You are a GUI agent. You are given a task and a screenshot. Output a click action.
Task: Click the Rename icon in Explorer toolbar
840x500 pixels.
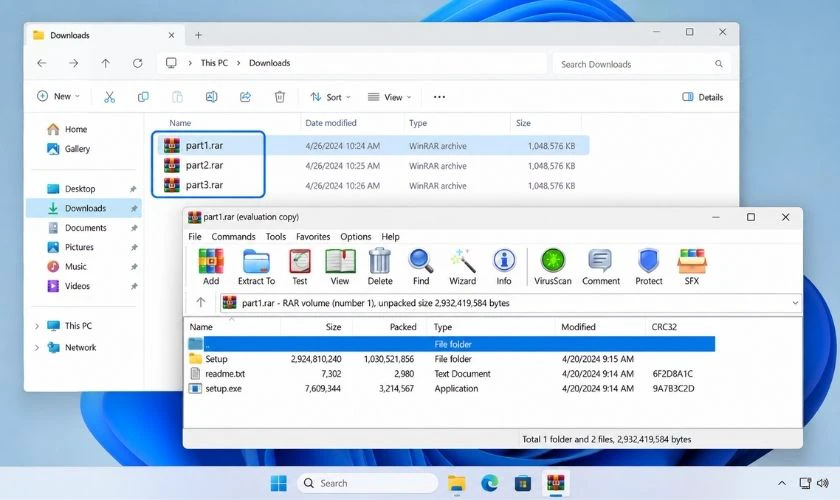pyautogui.click(x=212, y=97)
